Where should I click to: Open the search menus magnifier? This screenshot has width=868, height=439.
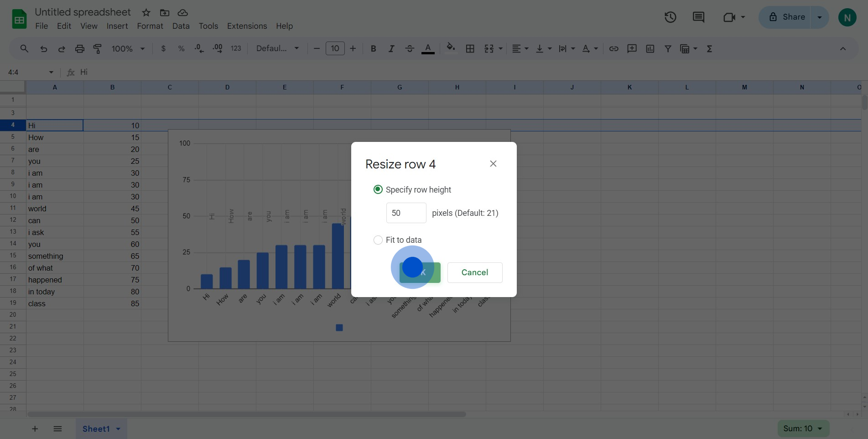[x=24, y=48]
